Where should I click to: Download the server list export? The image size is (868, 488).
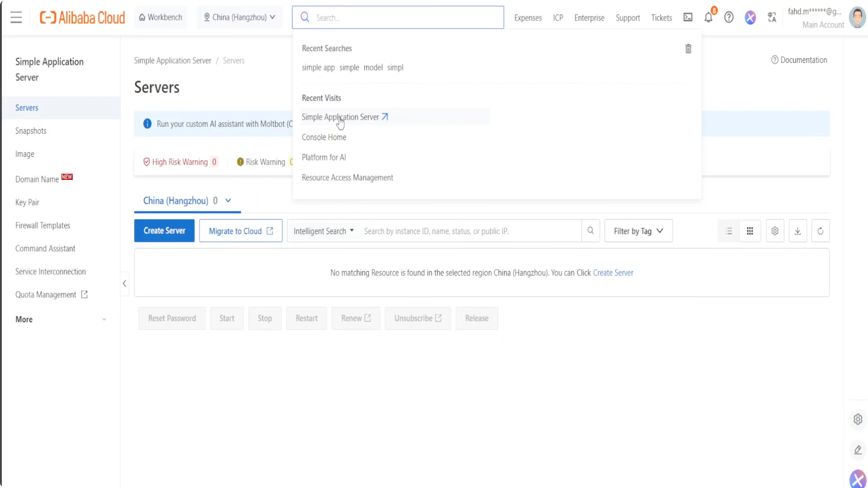tap(797, 231)
